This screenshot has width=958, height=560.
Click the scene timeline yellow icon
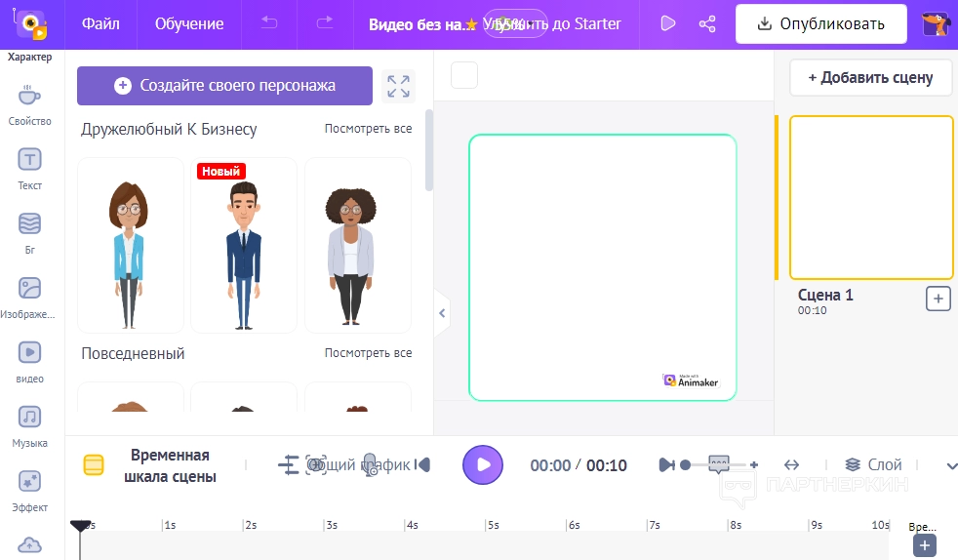click(94, 464)
